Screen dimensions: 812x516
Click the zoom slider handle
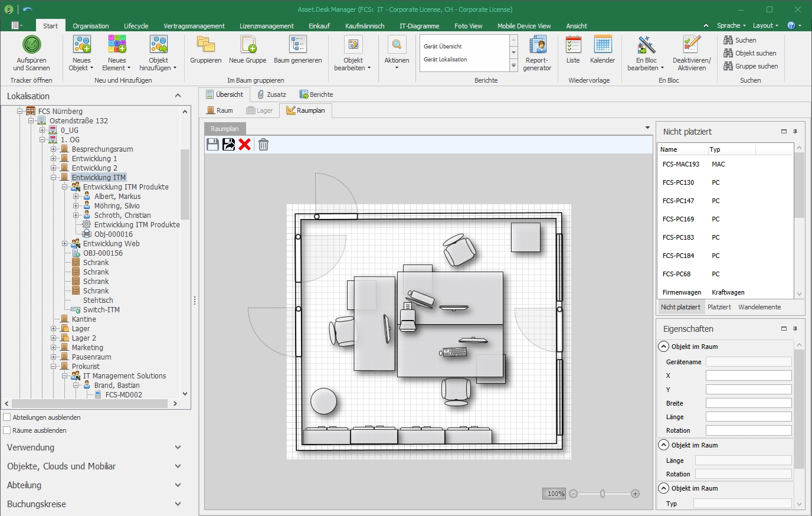(603, 494)
